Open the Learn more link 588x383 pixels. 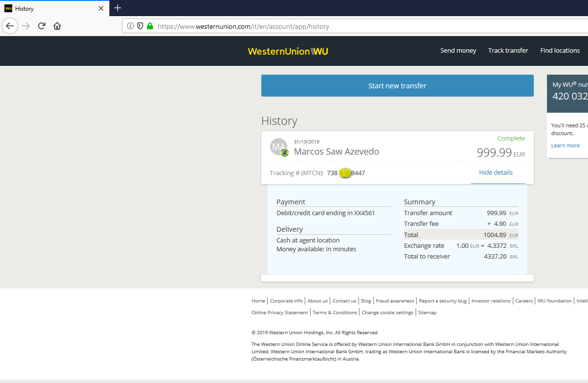click(565, 145)
